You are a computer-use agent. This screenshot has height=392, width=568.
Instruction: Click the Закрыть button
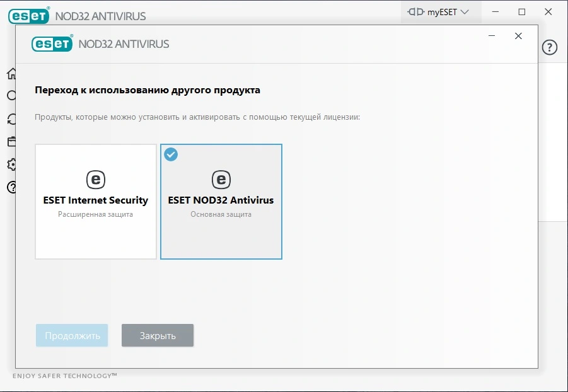158,335
